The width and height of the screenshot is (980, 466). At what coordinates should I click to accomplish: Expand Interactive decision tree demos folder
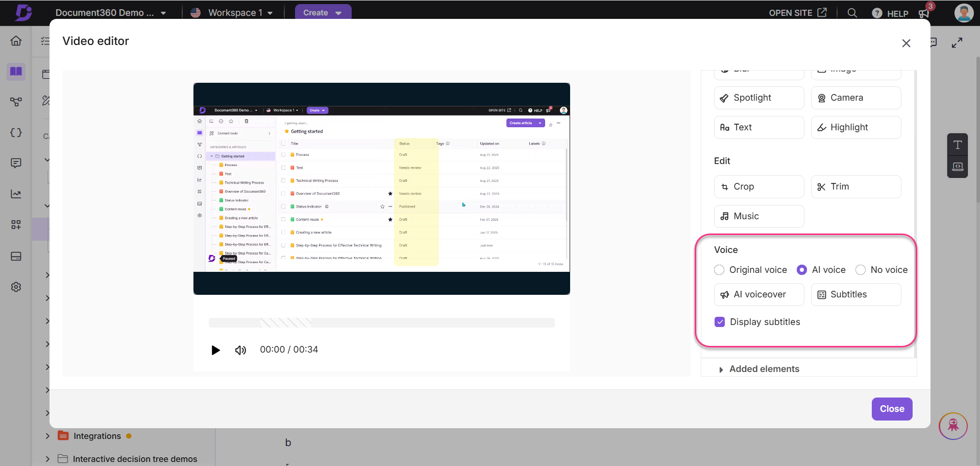(47, 459)
